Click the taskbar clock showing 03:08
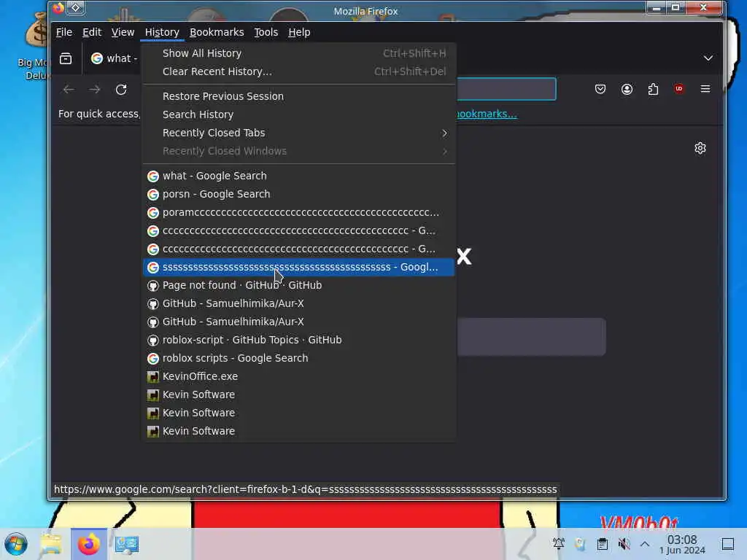Screen dimensions: 747x560 pyautogui.click(x=682, y=544)
